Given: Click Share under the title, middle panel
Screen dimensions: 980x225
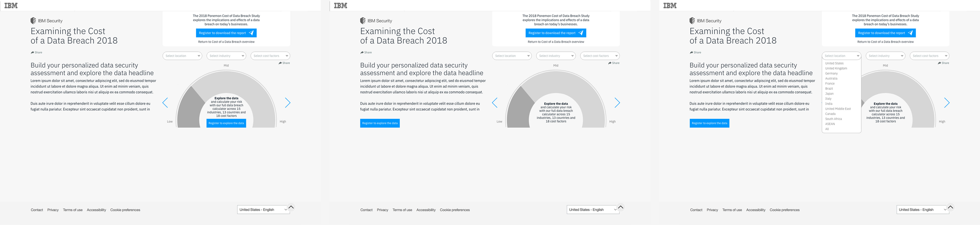Looking at the screenshot, I should point(366,52).
